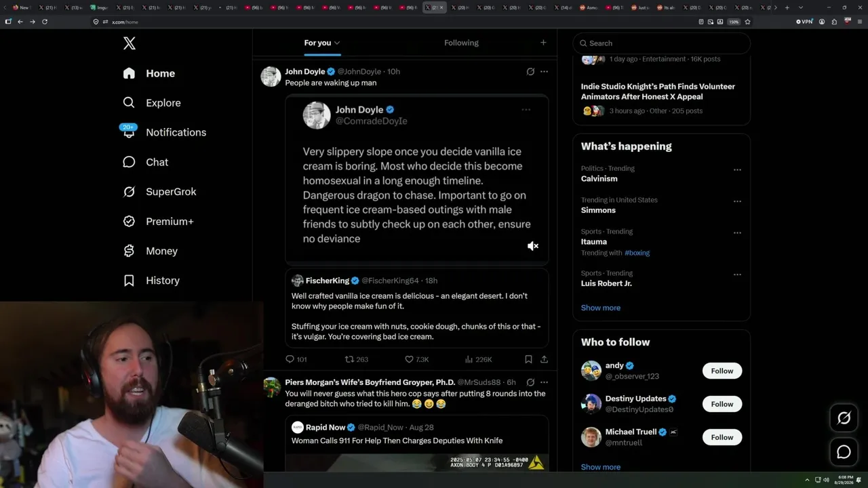868x488 pixels.
Task: Reply to John Doyle's post (101 replies)
Action: [x=296, y=359]
